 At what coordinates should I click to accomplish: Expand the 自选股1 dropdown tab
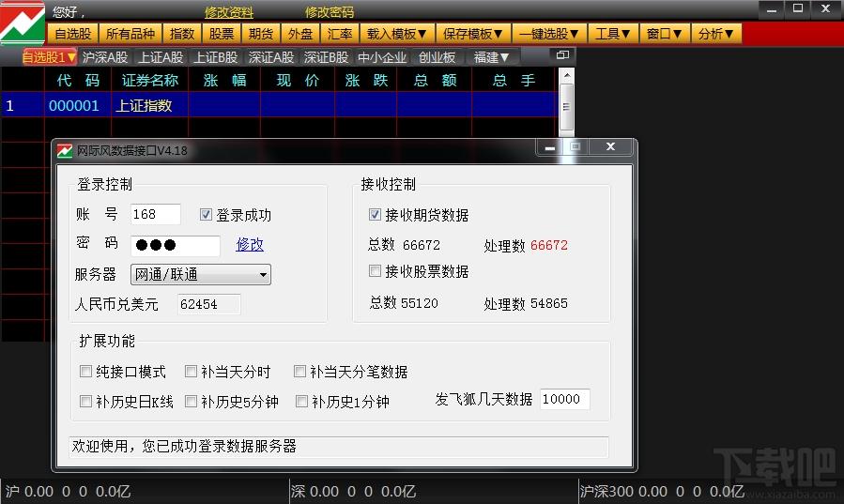49,57
